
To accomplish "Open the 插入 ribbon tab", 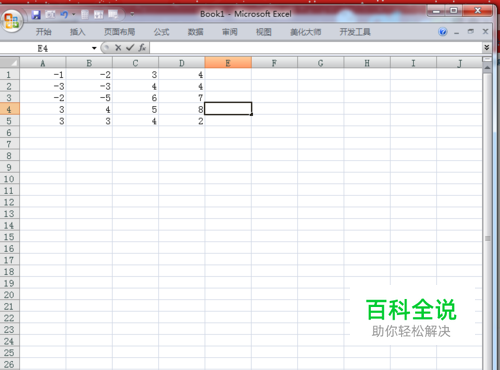I will point(77,32).
